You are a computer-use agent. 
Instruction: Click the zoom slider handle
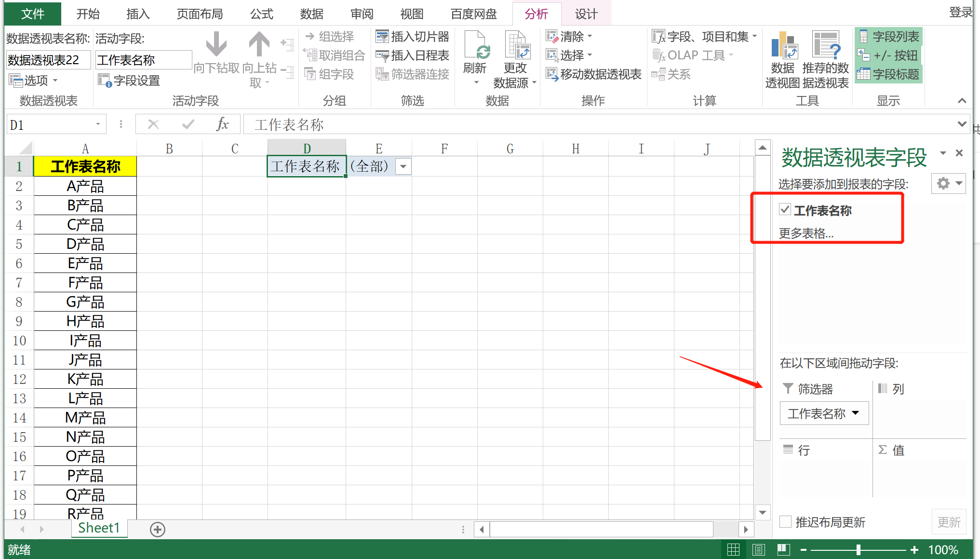pos(858,549)
